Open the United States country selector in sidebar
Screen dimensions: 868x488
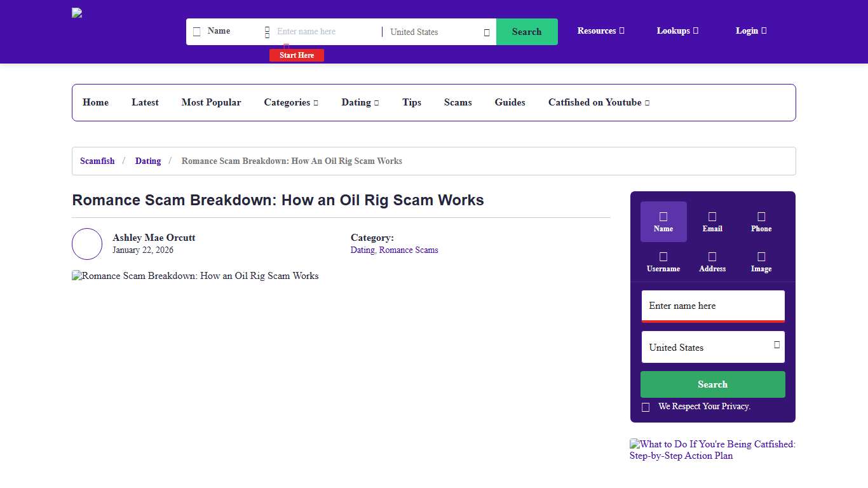point(713,347)
